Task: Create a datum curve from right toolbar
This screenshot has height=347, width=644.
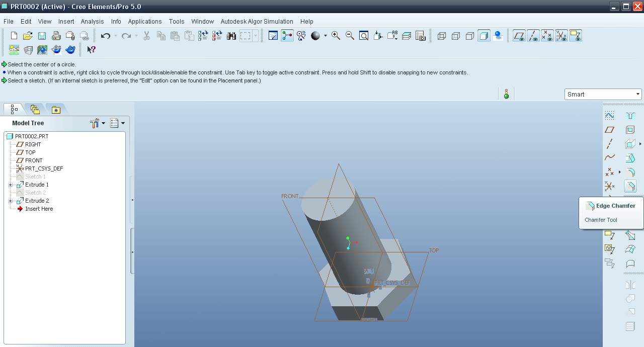Action: 609,158
